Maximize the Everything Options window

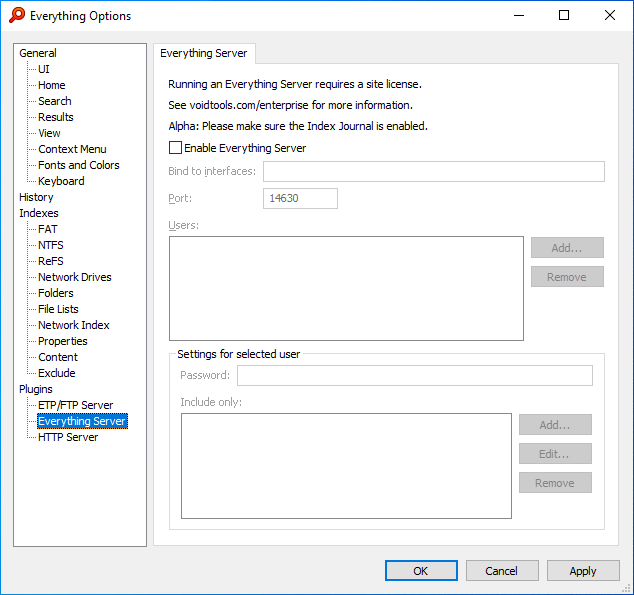[564, 15]
